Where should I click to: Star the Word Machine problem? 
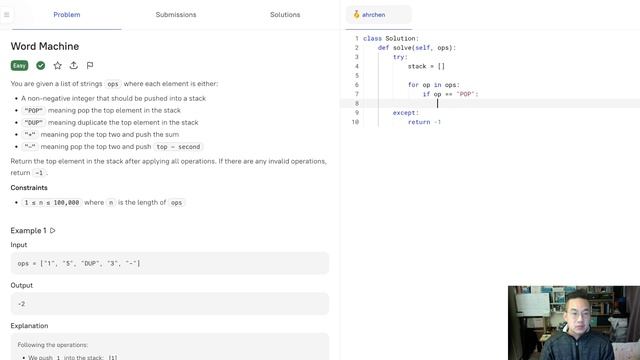coord(58,65)
